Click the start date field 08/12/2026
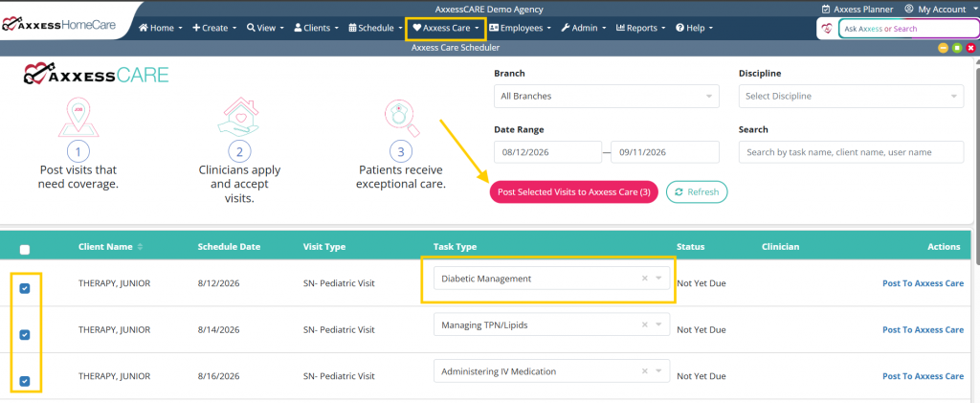 click(x=548, y=152)
